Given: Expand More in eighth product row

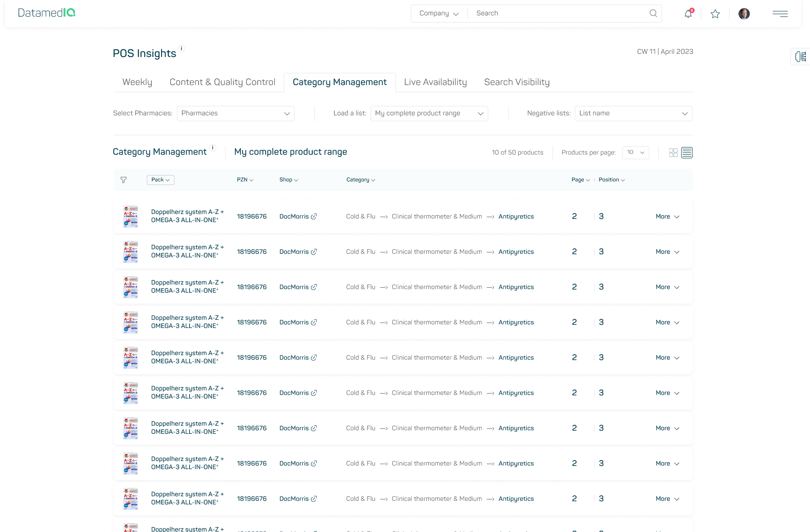Looking at the screenshot, I should (667, 464).
